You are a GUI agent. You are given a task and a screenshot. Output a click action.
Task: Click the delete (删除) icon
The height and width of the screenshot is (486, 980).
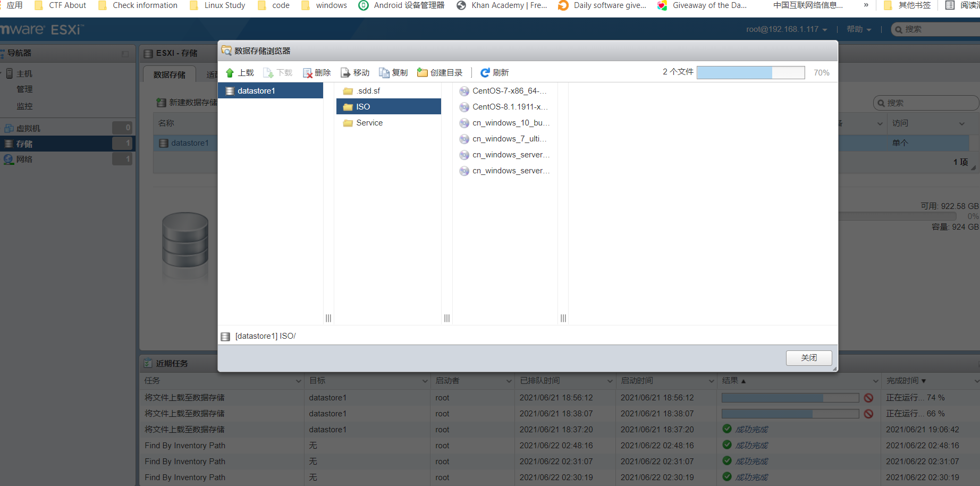click(x=308, y=73)
